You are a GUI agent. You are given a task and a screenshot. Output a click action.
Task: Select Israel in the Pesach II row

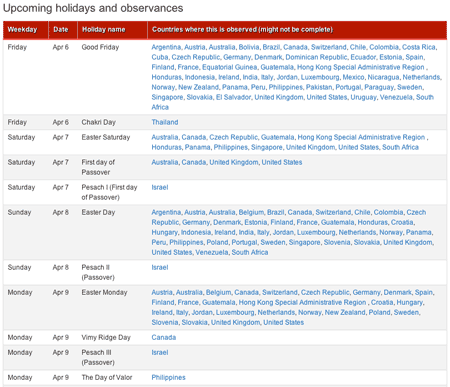coord(160,267)
